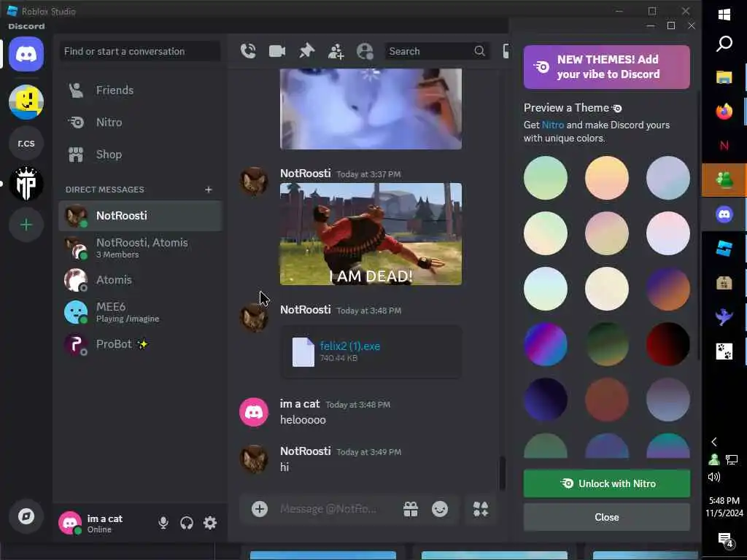This screenshot has width=747, height=560.
Task: Open the Atomis direct message
Action: pos(140,280)
